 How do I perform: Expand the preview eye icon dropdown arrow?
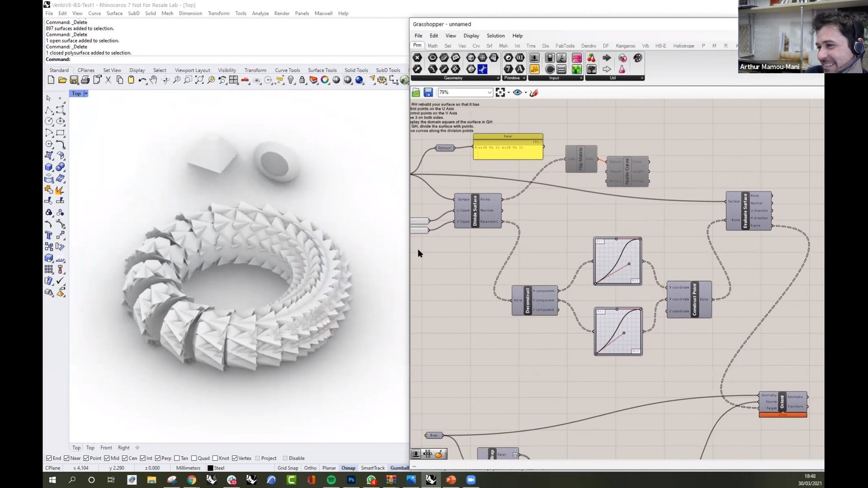coord(525,92)
